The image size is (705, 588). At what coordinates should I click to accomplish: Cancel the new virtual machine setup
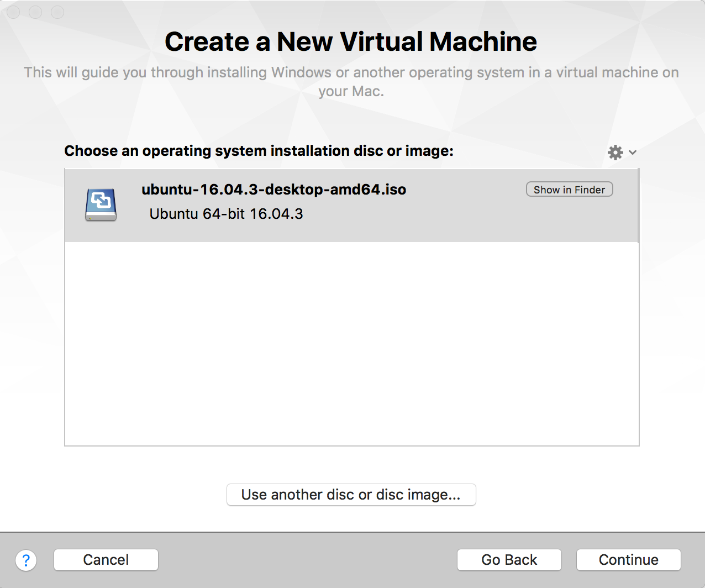coord(106,560)
